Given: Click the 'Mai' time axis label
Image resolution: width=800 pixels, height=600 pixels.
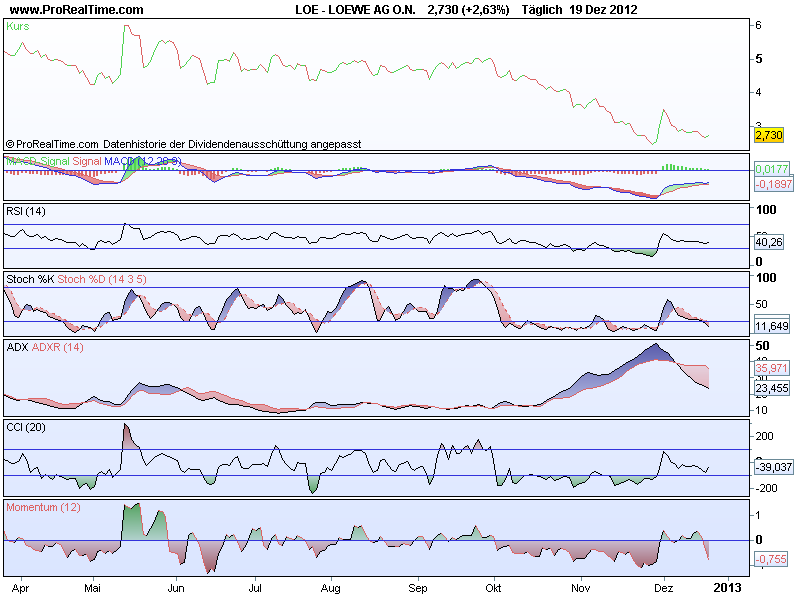Looking at the screenshot, I should pyautogui.click(x=92, y=588).
